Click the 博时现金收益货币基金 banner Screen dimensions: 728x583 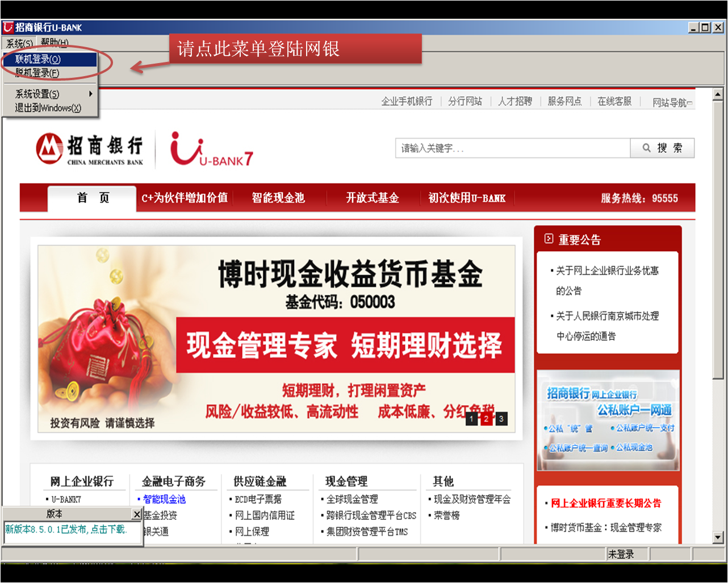pyautogui.click(x=277, y=339)
